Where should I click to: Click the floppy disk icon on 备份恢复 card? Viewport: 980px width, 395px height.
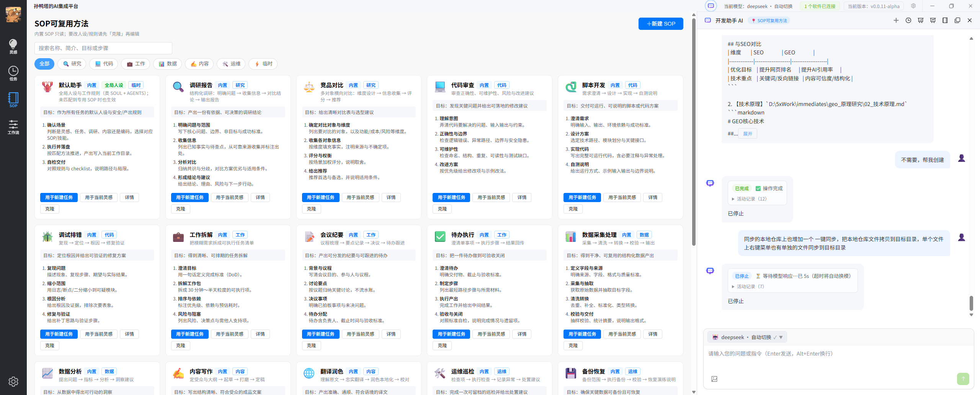(x=571, y=373)
